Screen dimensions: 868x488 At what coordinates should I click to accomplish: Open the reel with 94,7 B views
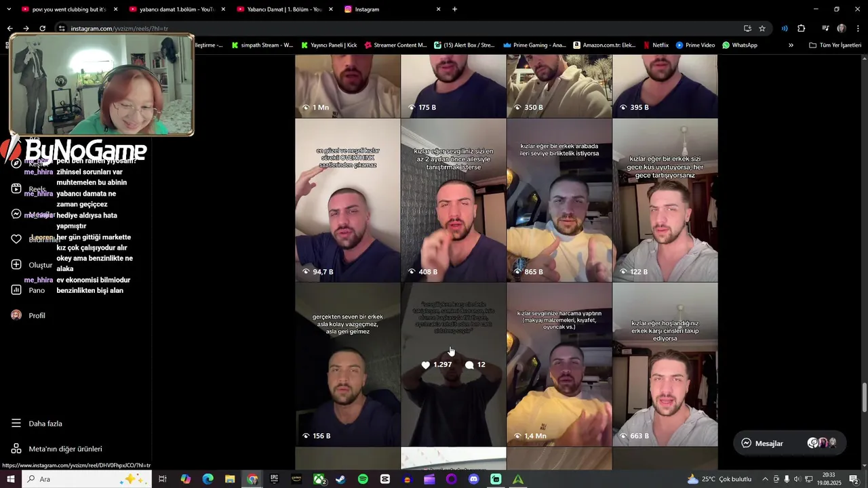point(347,200)
